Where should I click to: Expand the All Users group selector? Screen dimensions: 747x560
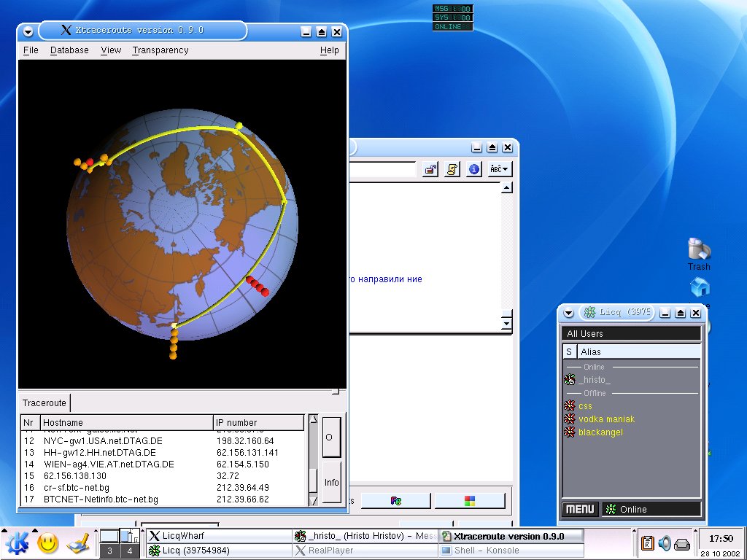(x=632, y=333)
